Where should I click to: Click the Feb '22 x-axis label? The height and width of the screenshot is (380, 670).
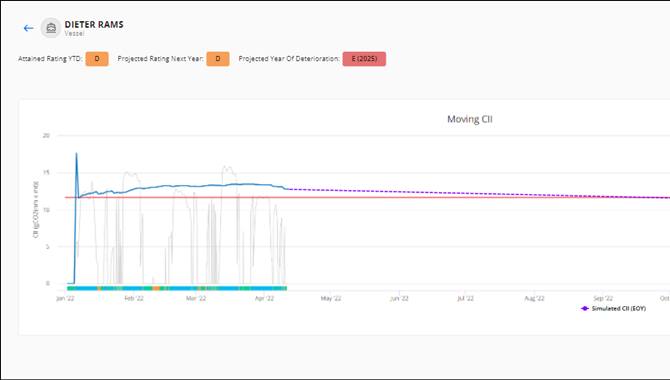tap(134, 298)
